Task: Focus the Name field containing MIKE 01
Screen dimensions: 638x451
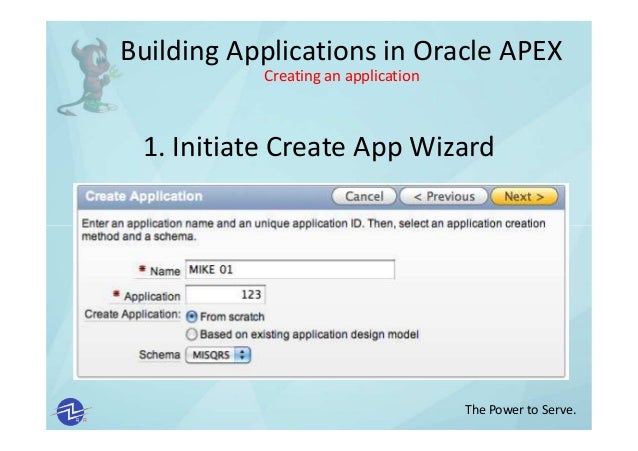Action: click(290, 269)
